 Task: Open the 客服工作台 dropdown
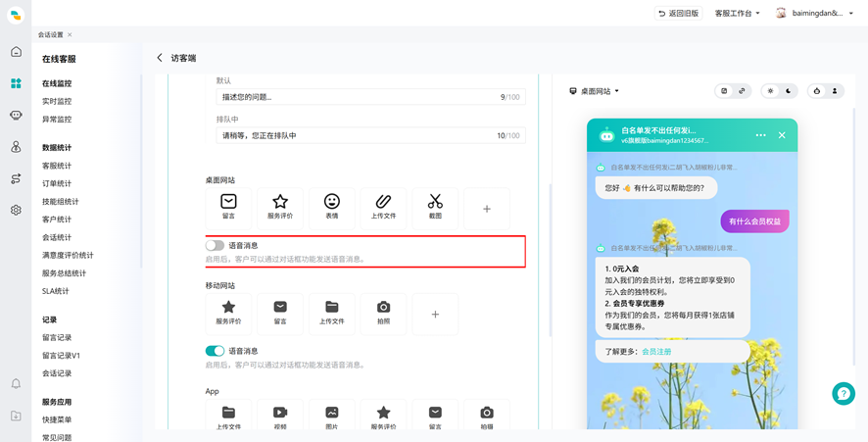click(737, 14)
